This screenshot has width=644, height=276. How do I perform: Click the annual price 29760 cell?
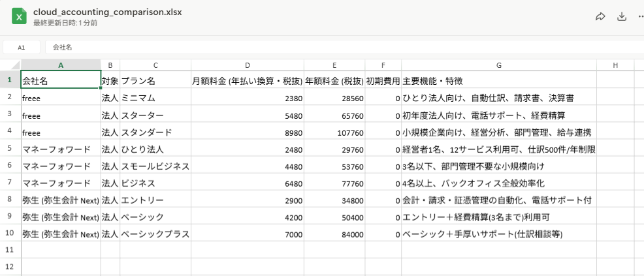click(x=334, y=148)
